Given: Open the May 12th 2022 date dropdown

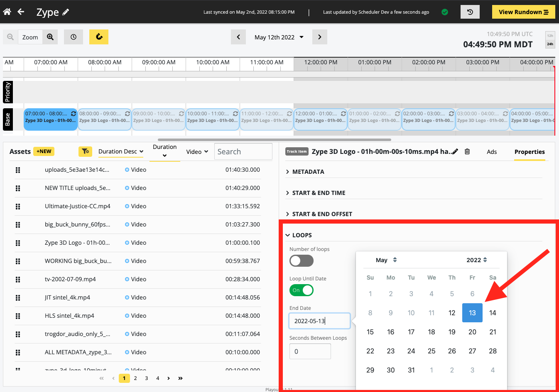Looking at the screenshot, I should coord(279,37).
